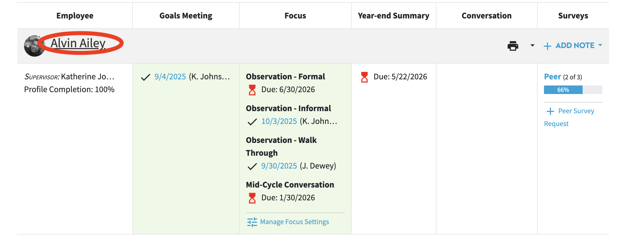
Task: Open the 10/3/2025 informal observation link
Action: tap(279, 122)
